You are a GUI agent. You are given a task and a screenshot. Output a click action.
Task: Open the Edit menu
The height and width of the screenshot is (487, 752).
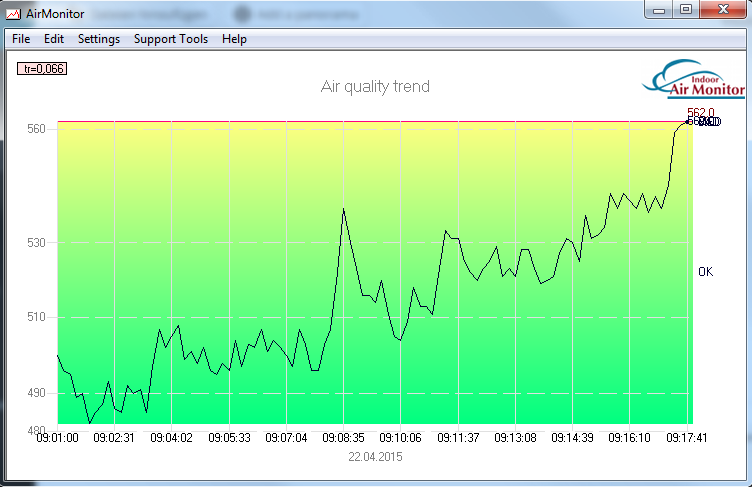[54, 39]
